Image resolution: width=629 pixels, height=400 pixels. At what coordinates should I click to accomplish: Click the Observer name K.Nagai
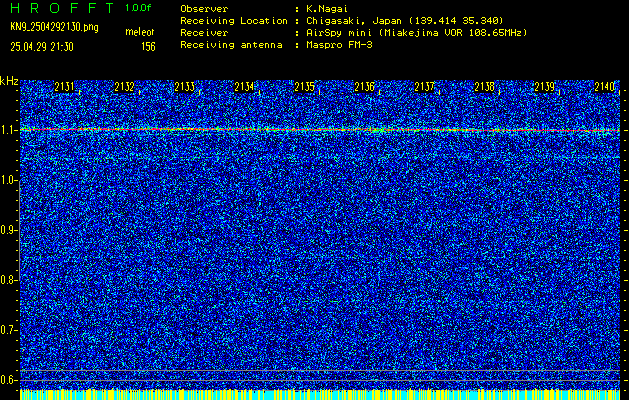coord(327,9)
